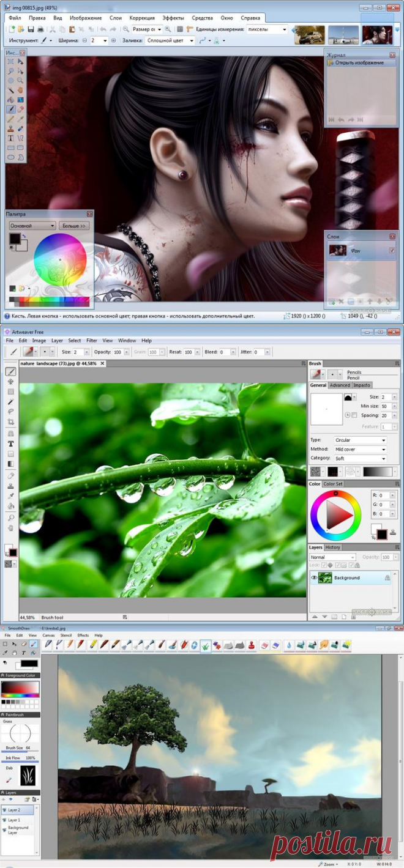The width and height of the screenshot is (404, 868).
Task: Open the Stencil menu in SmoothDraw
Action: [65, 636]
